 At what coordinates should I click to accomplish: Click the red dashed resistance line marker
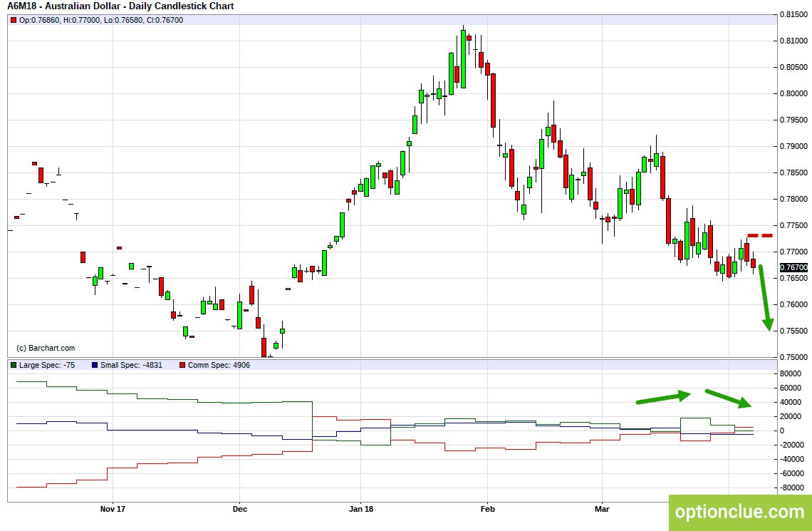[760, 236]
